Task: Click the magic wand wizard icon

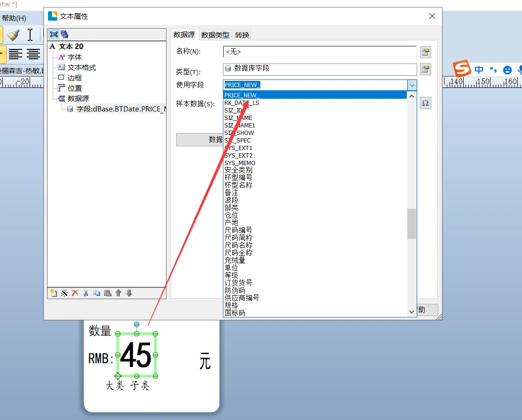Action: tap(64, 293)
